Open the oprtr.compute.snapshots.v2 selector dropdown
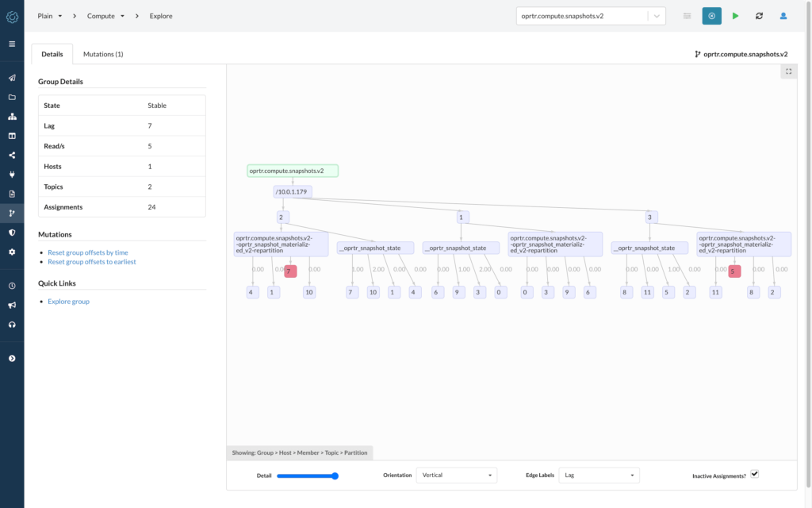 655,15
